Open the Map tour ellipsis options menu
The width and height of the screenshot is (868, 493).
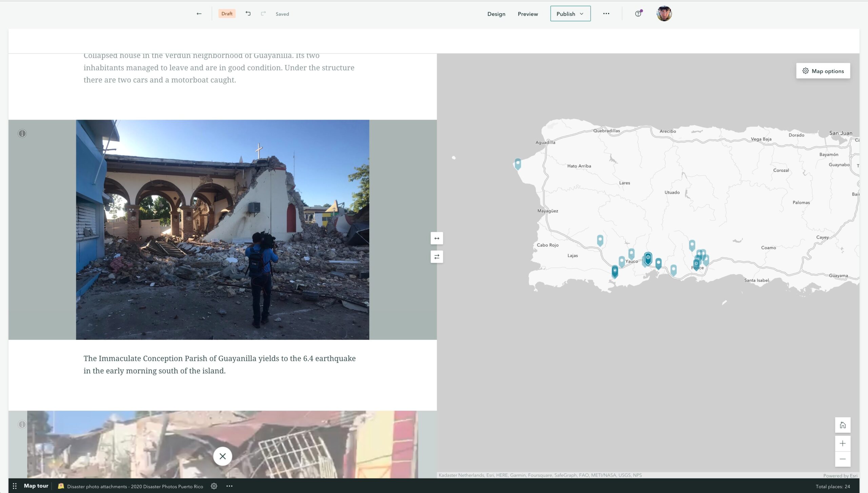[229, 486]
